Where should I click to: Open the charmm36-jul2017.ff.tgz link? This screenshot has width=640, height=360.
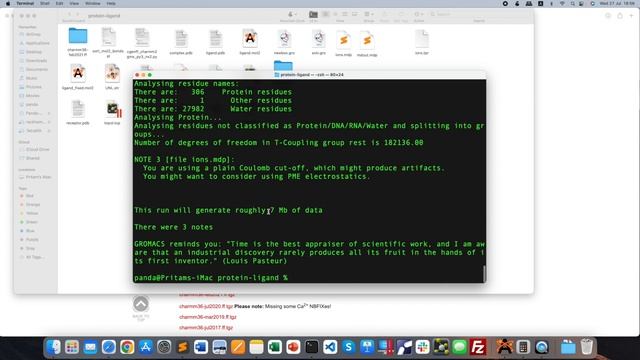pos(206,327)
